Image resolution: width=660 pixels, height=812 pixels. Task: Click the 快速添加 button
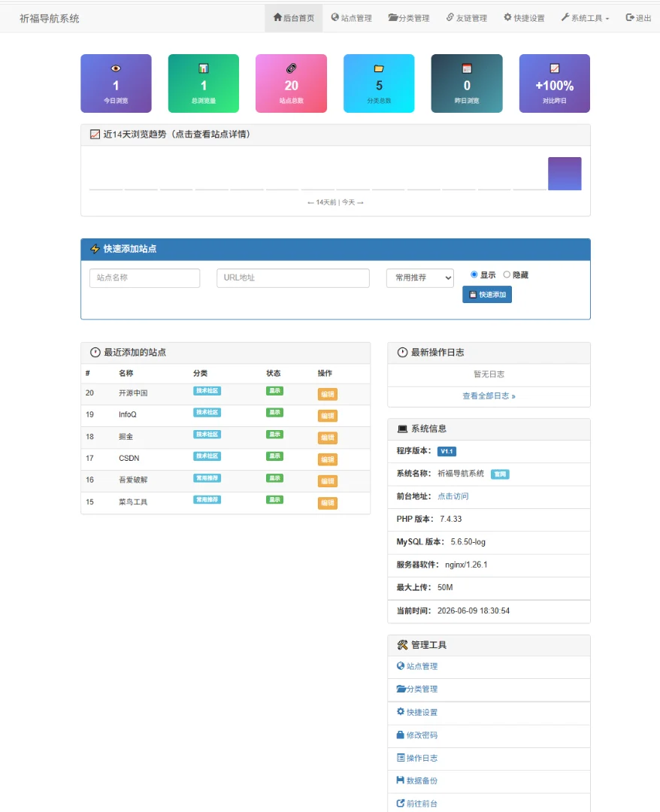[487, 295]
